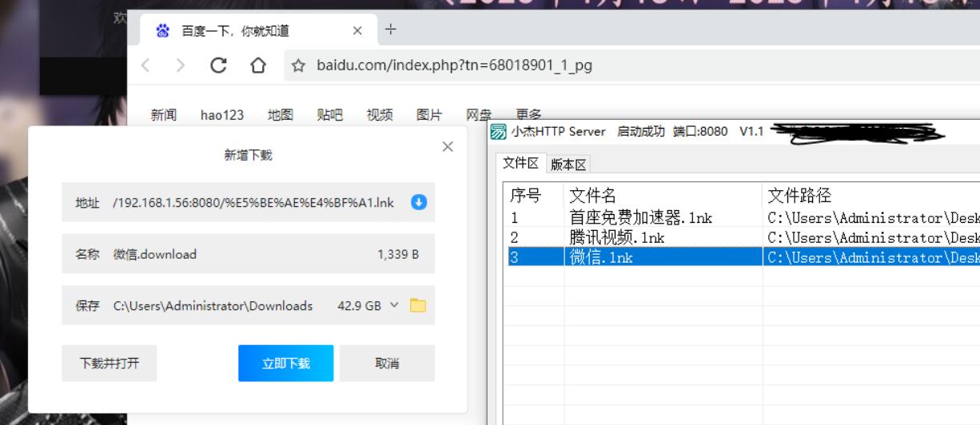Click the 文件路径 column header
The image size is (980, 425).
[x=871, y=196]
